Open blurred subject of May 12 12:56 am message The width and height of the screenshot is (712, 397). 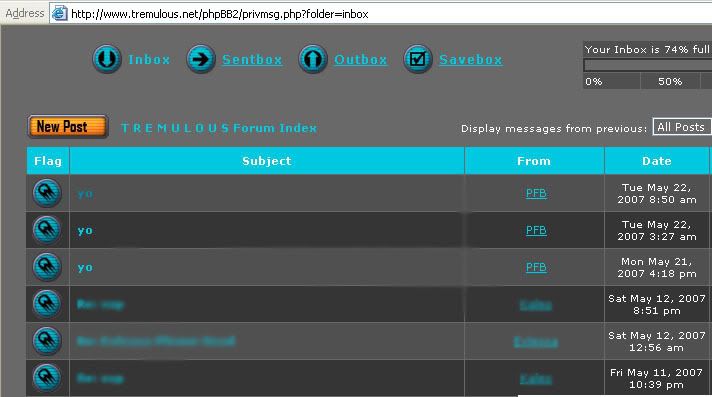156,341
